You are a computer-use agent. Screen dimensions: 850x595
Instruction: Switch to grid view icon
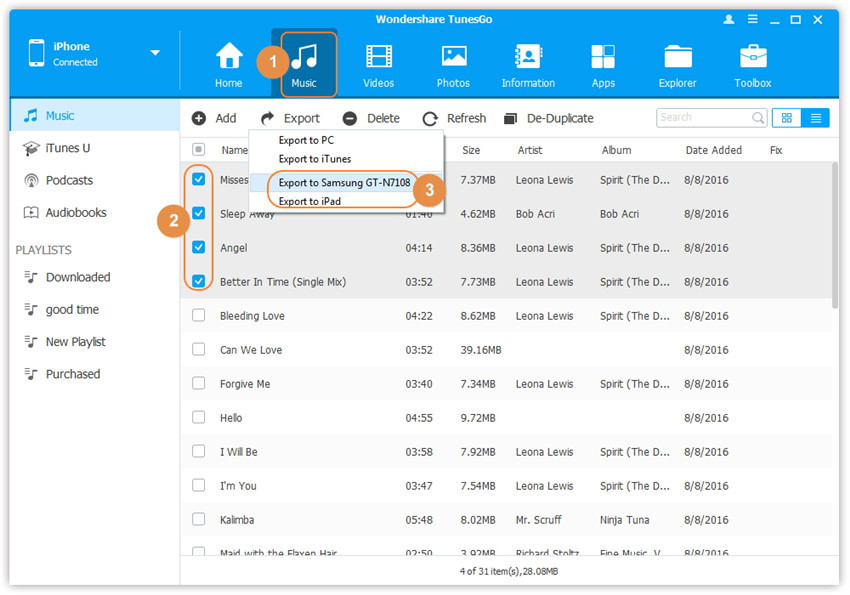(786, 118)
